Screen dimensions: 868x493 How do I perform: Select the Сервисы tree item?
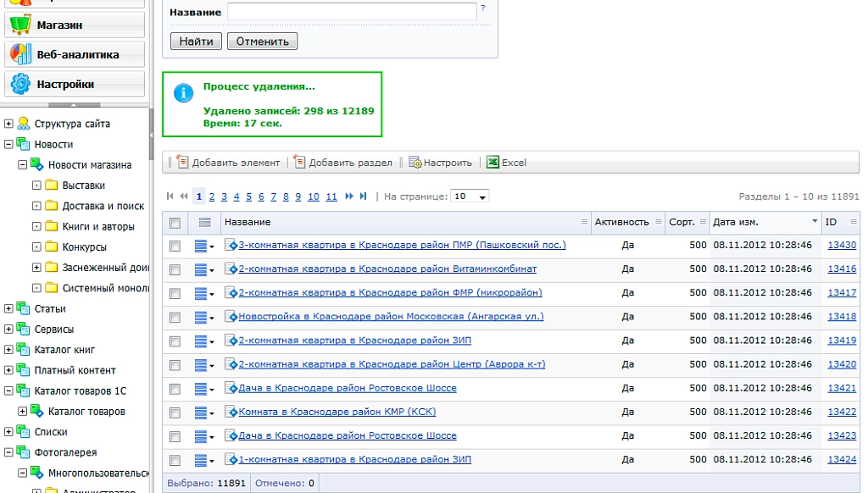tap(53, 330)
